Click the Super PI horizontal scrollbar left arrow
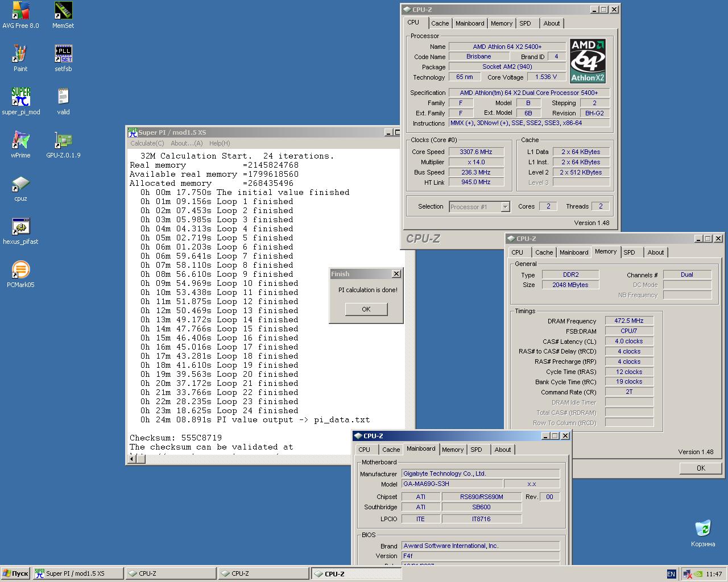 pos(131,459)
